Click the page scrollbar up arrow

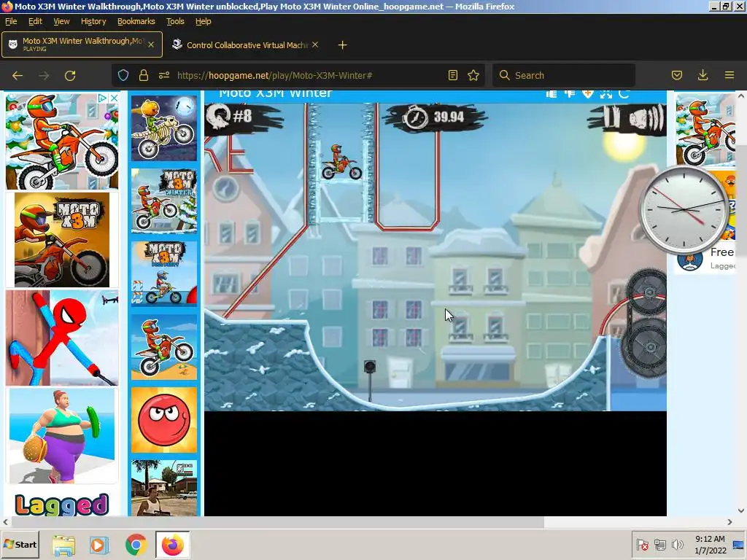point(741,96)
